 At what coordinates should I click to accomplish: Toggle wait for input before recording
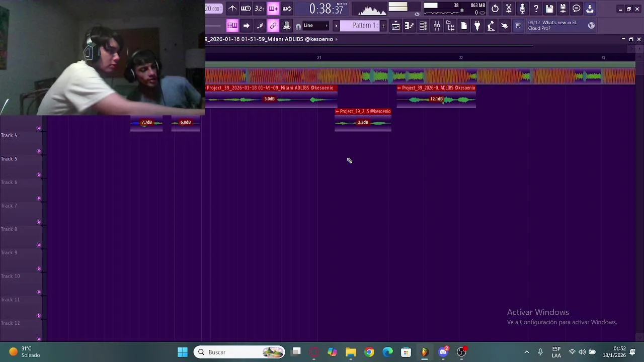[246, 9]
